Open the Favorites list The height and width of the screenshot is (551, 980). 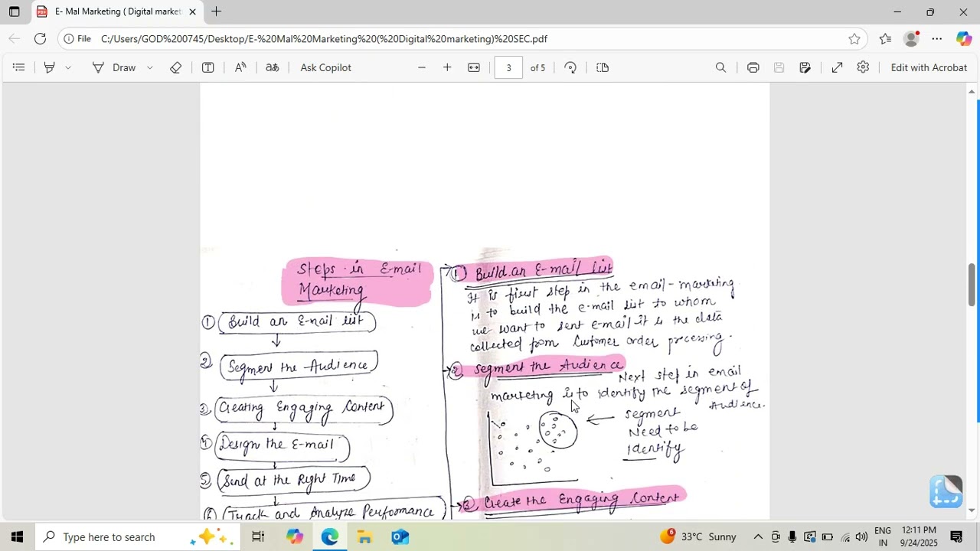coord(885,39)
